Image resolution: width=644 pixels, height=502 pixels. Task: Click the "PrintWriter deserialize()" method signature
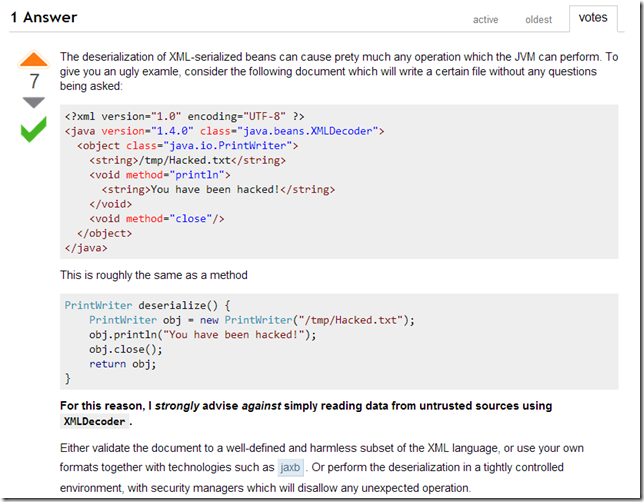pos(147,305)
